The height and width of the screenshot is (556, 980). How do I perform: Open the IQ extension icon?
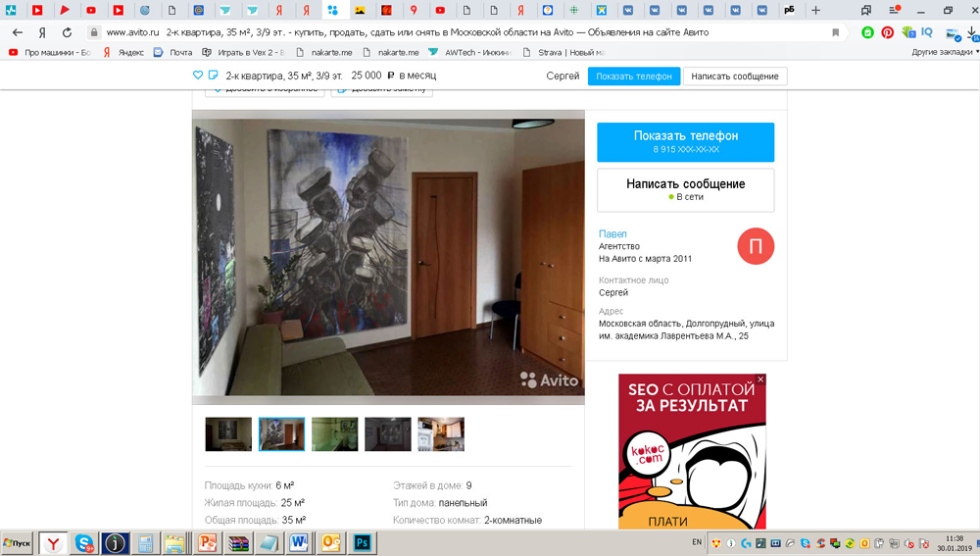(x=927, y=32)
